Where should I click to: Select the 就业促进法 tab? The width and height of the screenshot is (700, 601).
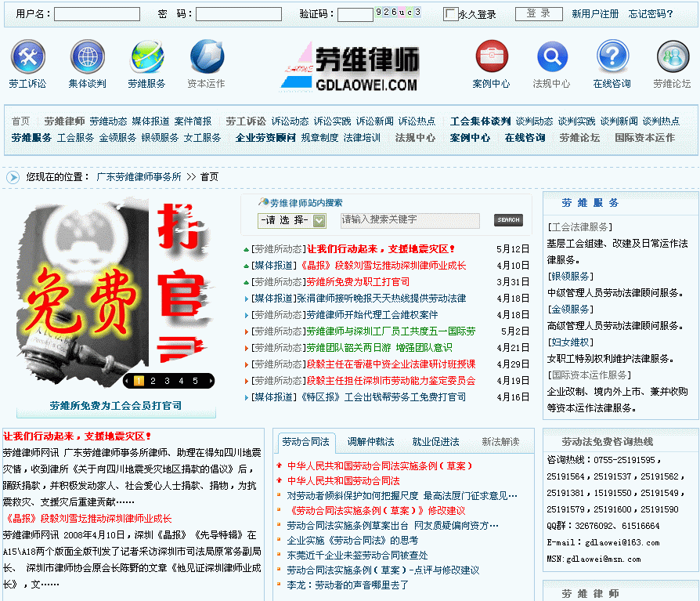point(435,442)
